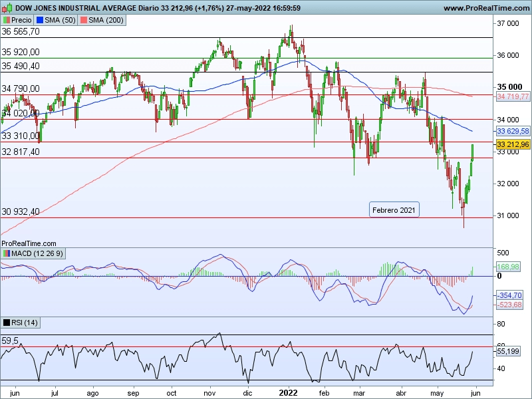Click the sep month label on time axis
Screen dimensions: 532x399
(x=133, y=394)
